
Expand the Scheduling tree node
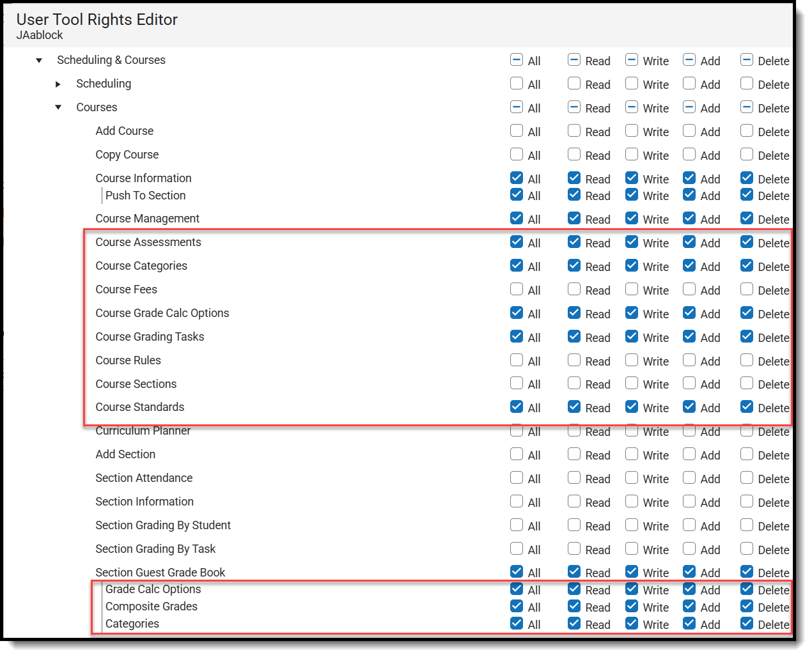coord(58,84)
